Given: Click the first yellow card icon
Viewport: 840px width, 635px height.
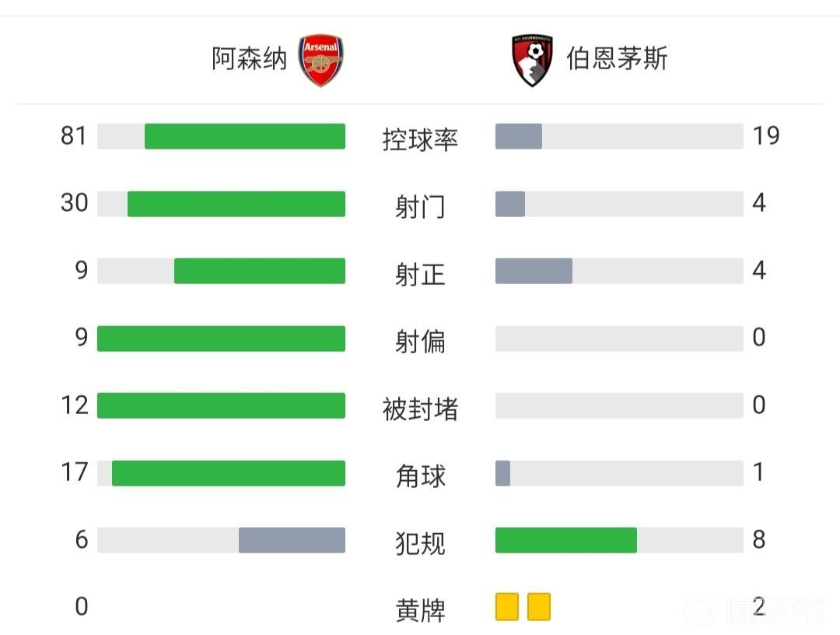Looking at the screenshot, I should click(507, 607).
